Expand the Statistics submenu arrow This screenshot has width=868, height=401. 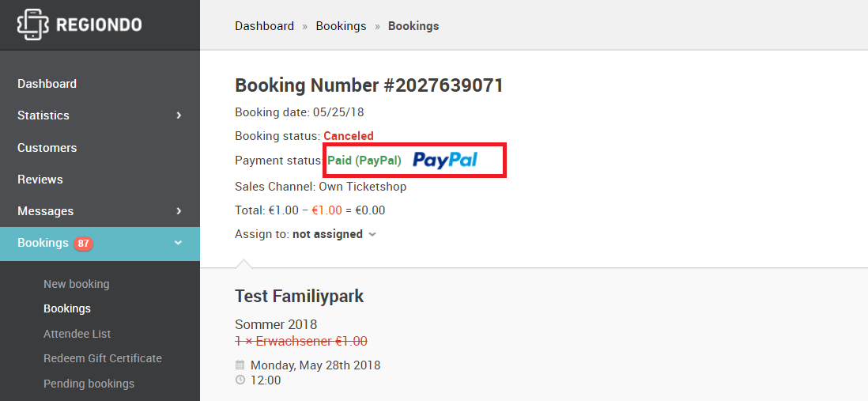[178, 115]
